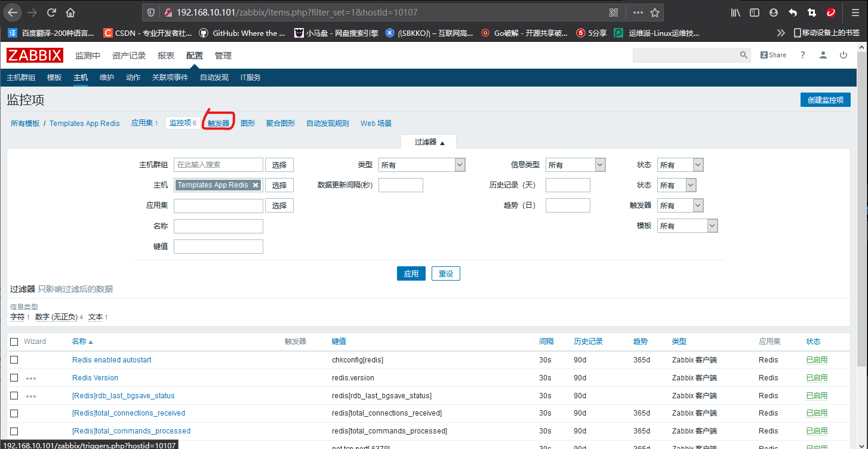Open Zabbix help question mark icon
The height and width of the screenshot is (449, 868).
tap(803, 55)
